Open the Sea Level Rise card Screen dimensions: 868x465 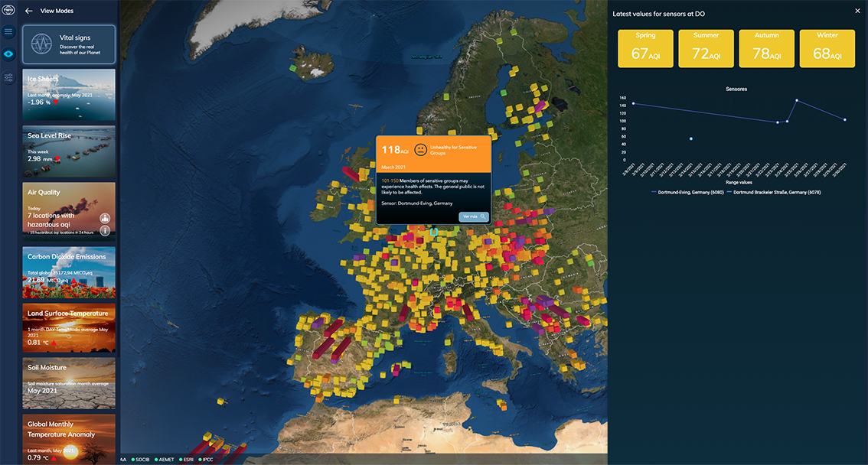pyautogui.click(x=69, y=151)
